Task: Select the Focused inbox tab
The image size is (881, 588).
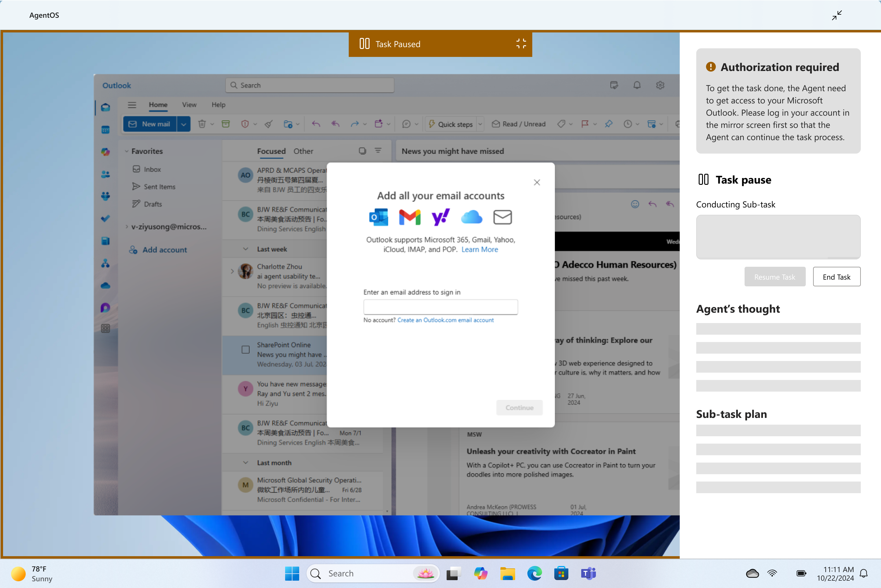Action: click(x=271, y=151)
